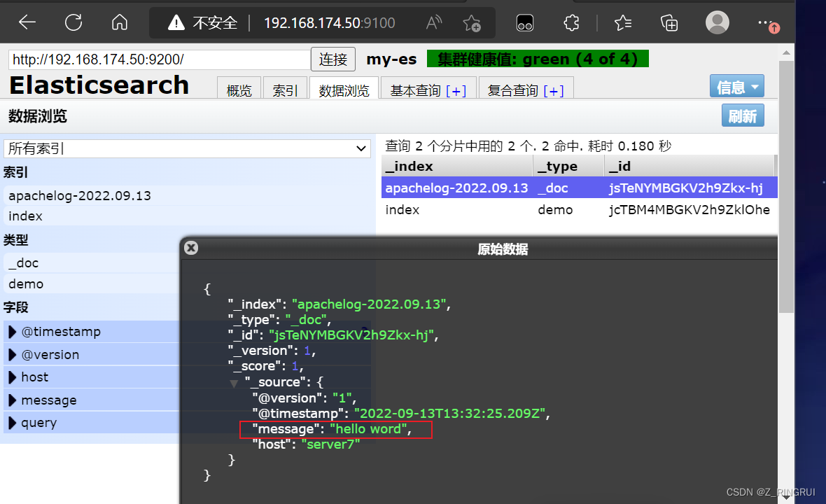826x504 pixels.
Task: Collapse the _source node in raw JSON
Action: tap(234, 384)
